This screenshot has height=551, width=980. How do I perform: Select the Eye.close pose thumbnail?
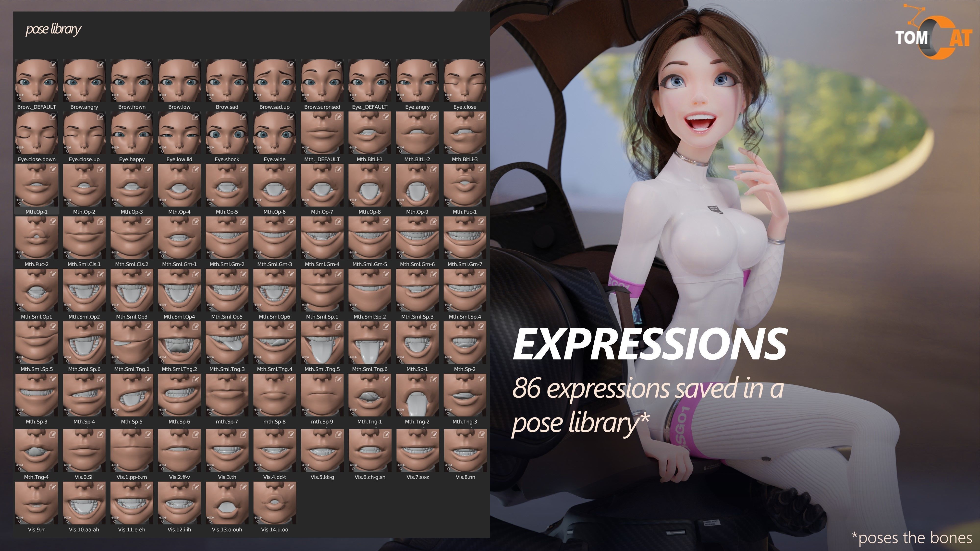pos(465,80)
